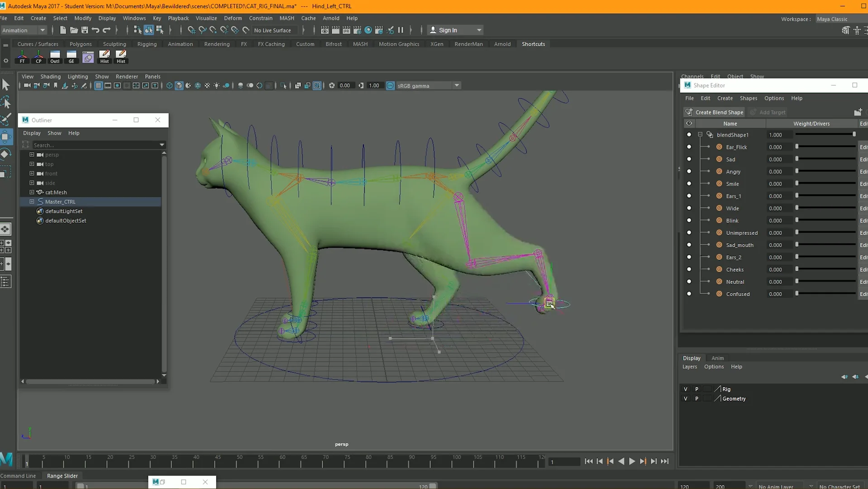Image resolution: width=868 pixels, height=489 pixels.
Task: Toggle visibility of Confused target
Action: (x=689, y=294)
